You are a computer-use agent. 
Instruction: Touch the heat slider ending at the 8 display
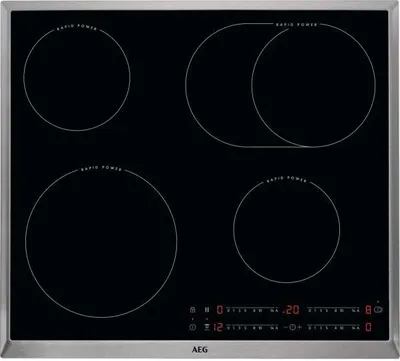(x=334, y=310)
